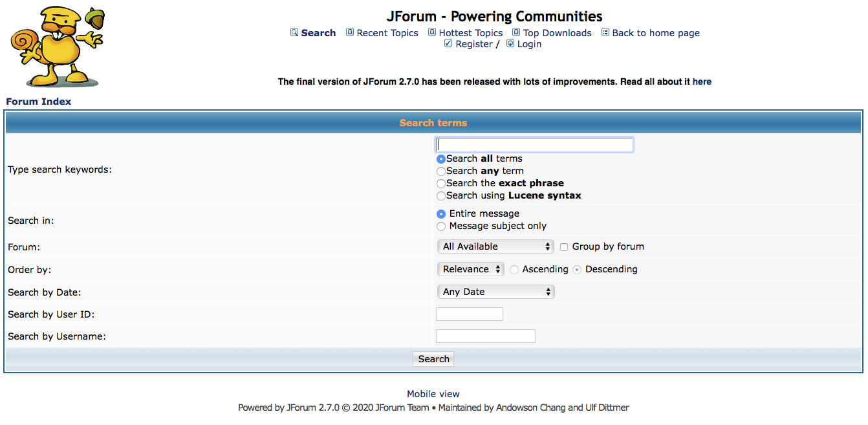Click the Register checkmark icon
868x425 pixels.
tap(449, 43)
